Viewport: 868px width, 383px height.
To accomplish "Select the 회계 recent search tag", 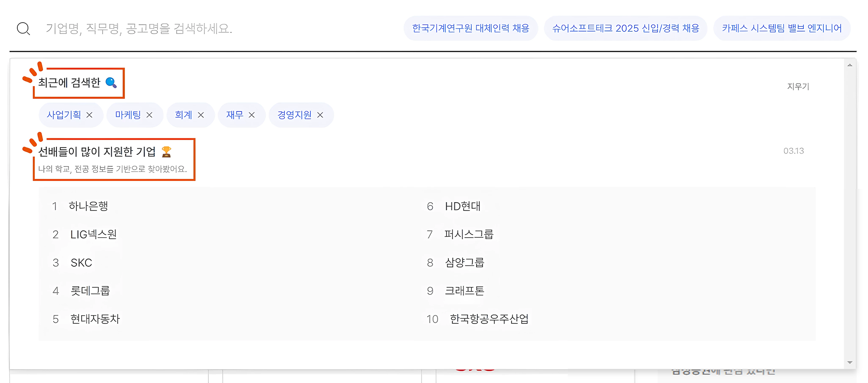I will (x=184, y=115).
